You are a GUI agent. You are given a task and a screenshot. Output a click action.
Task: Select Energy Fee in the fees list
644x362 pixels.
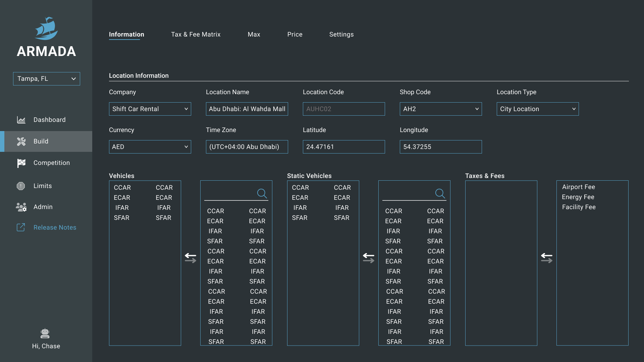(x=578, y=197)
